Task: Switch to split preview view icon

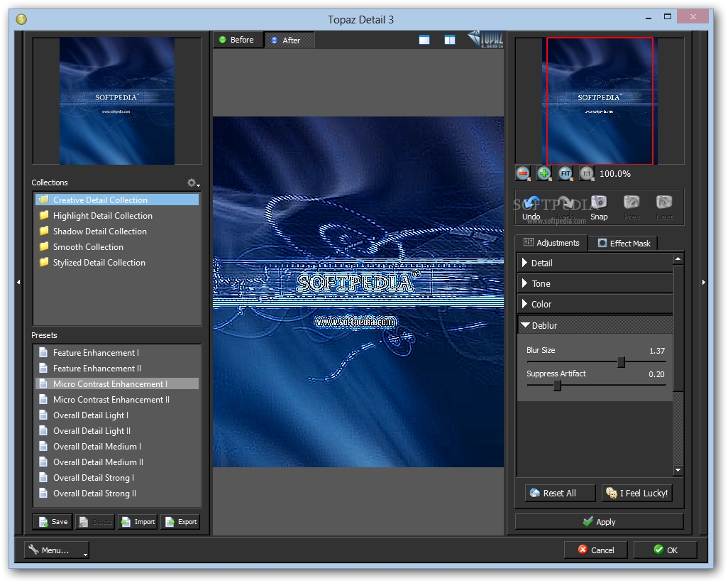Action: tap(450, 40)
